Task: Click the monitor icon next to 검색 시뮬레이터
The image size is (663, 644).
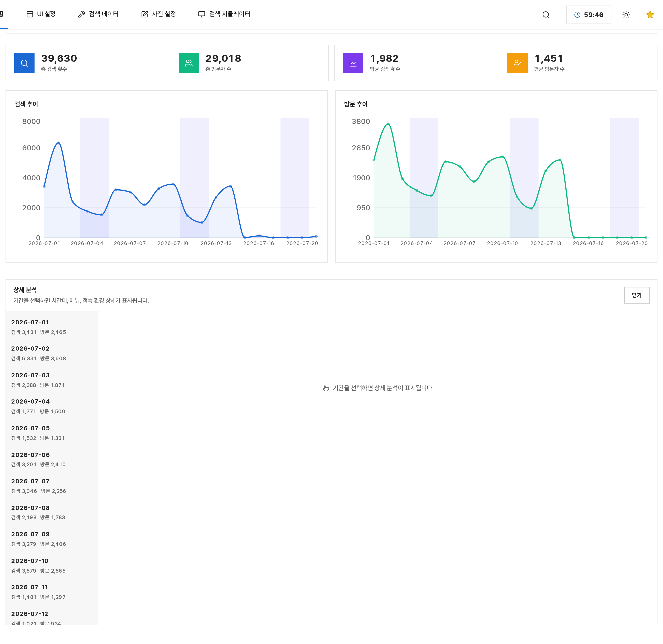Action: 202,14
